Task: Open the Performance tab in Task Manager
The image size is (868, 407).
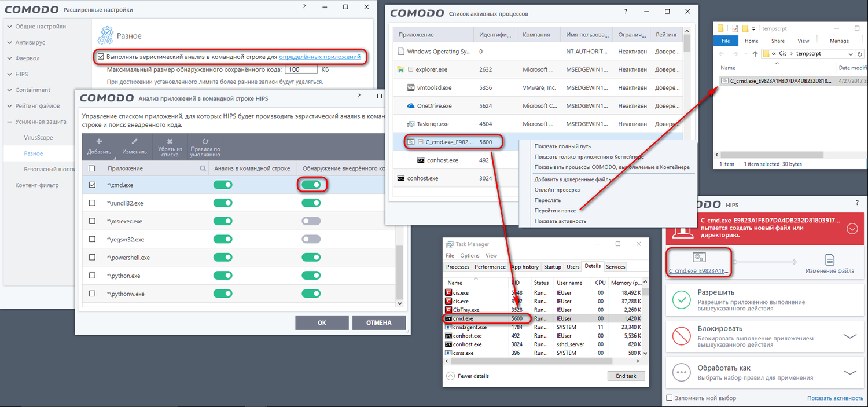Action: (490, 267)
